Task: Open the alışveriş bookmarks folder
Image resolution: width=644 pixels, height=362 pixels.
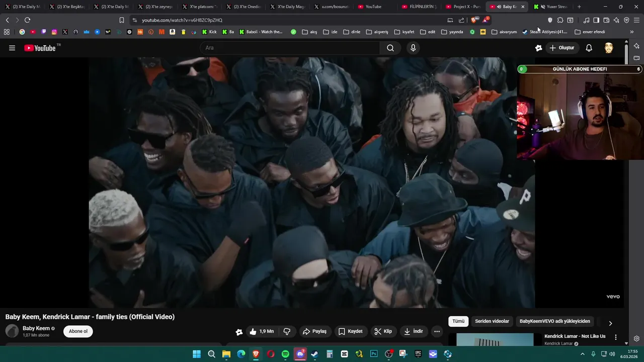Action: coord(377,32)
